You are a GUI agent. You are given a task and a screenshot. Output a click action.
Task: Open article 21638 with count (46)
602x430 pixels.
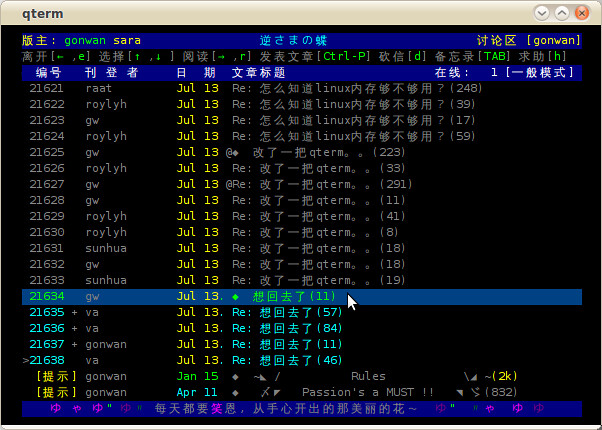pos(302,361)
